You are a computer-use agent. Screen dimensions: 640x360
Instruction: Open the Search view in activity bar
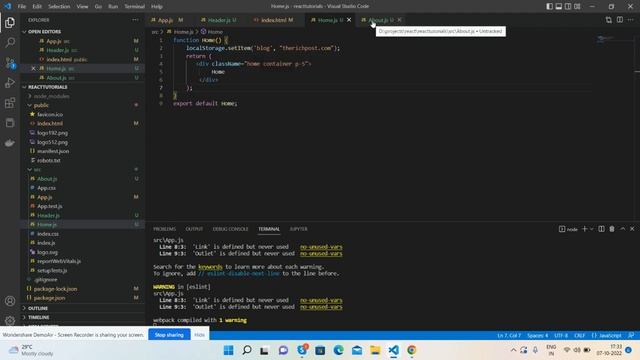pos(10,42)
